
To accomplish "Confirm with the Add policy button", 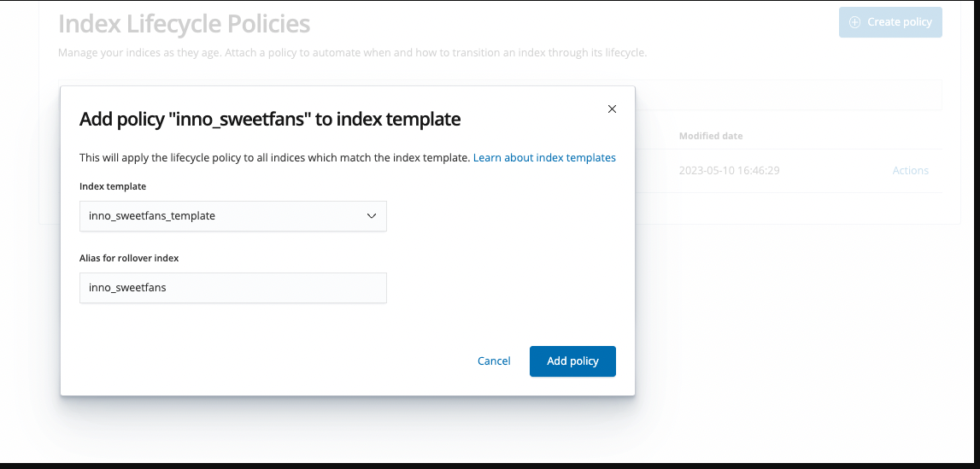I will click(x=572, y=361).
